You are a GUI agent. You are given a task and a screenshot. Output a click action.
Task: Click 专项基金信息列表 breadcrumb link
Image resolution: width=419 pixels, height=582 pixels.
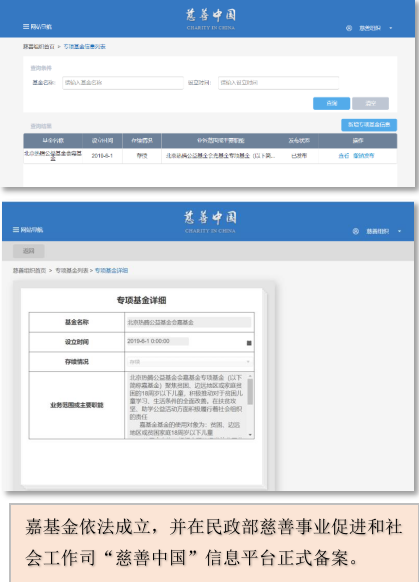coord(85,46)
